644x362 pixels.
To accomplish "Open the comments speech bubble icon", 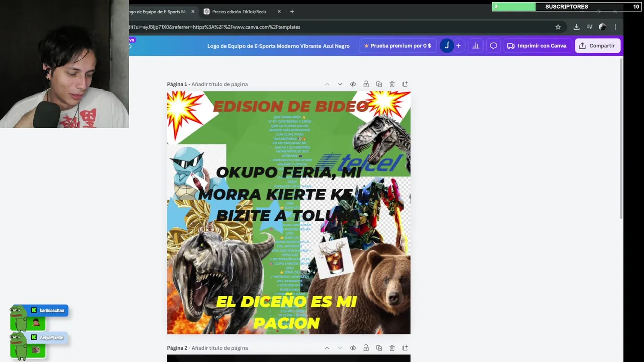I will [493, 46].
